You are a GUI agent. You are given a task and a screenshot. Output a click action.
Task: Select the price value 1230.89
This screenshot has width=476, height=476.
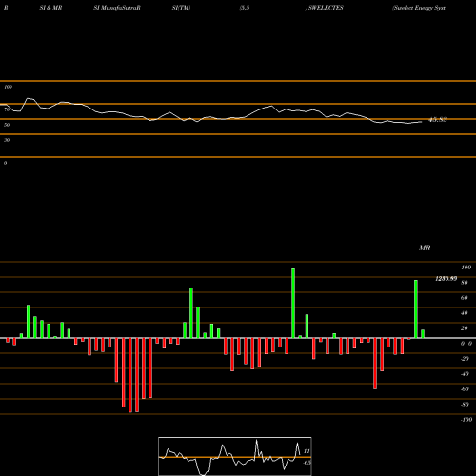(446, 279)
